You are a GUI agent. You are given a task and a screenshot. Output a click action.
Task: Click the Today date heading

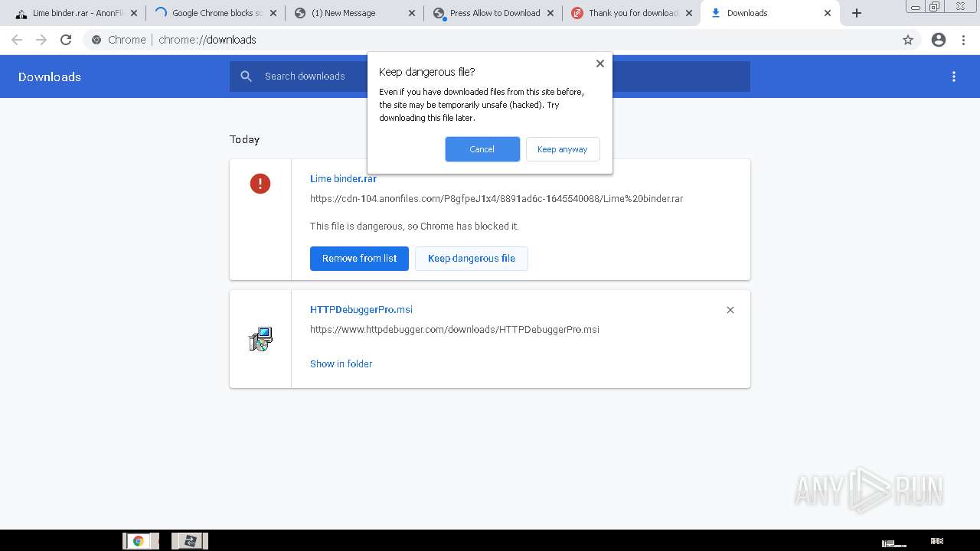pyautogui.click(x=244, y=139)
